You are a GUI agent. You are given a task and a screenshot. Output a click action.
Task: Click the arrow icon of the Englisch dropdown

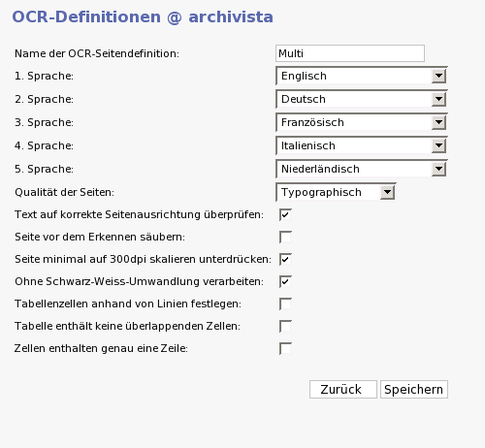click(438, 76)
